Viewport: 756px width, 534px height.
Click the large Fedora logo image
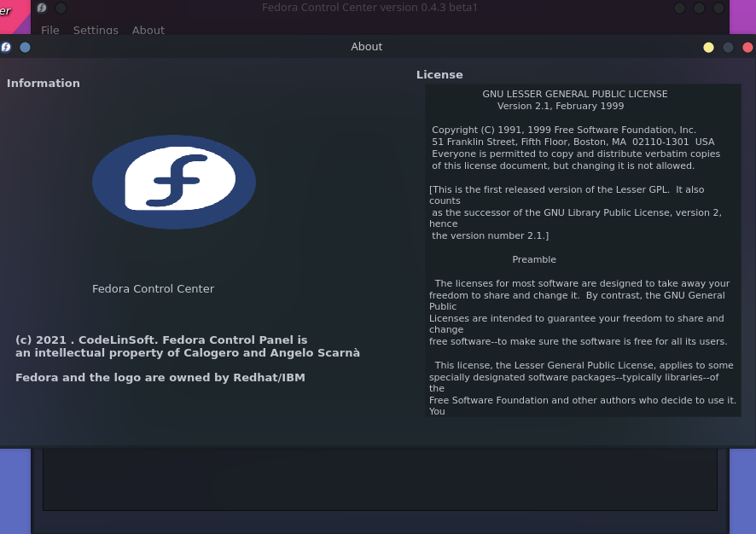(174, 183)
